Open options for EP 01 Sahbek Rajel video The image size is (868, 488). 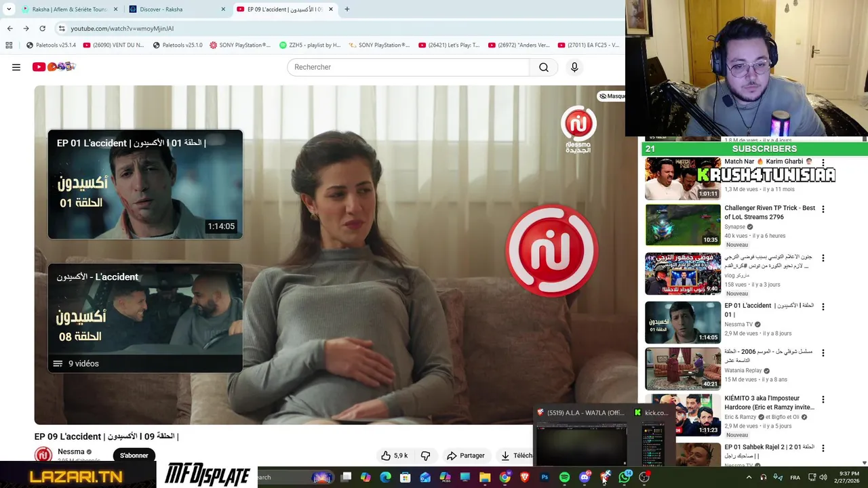click(x=823, y=448)
